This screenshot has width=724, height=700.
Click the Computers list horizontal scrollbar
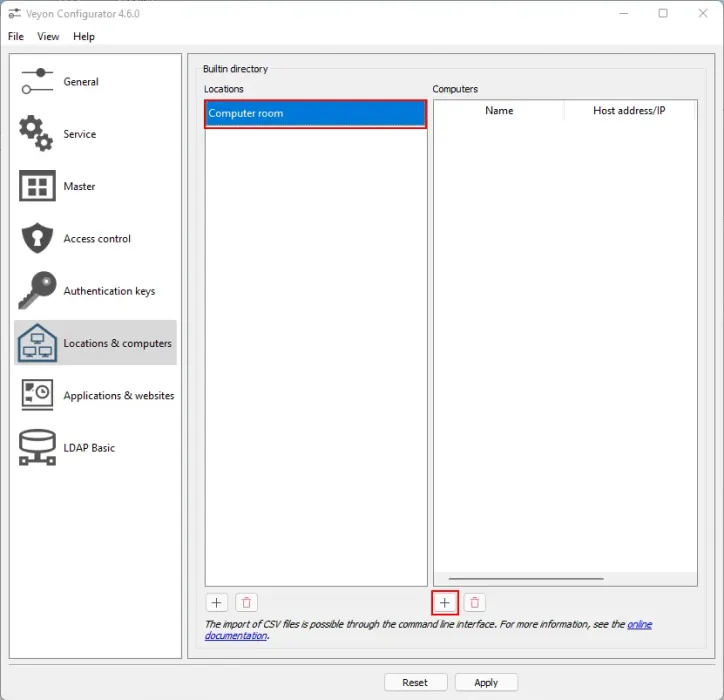(526, 578)
